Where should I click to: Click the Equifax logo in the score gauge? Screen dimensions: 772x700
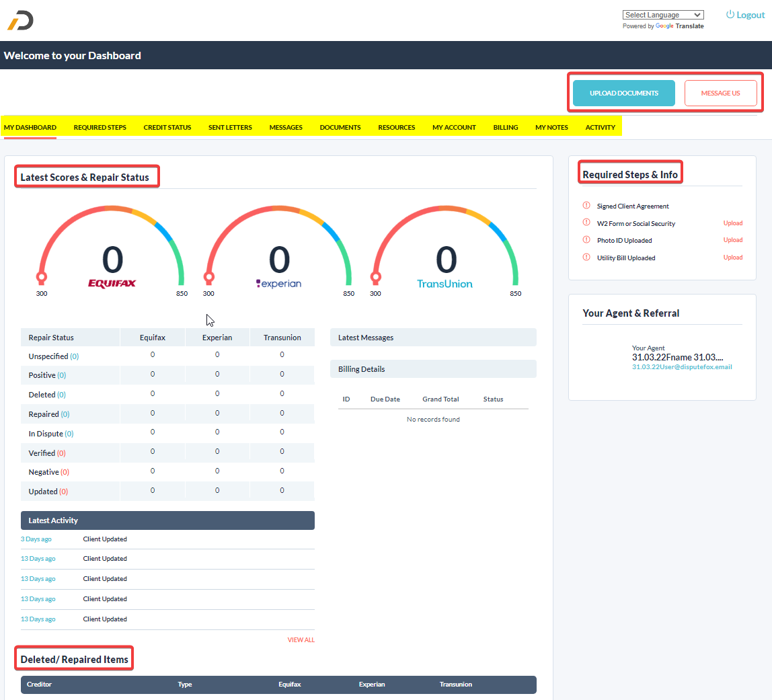(x=112, y=284)
